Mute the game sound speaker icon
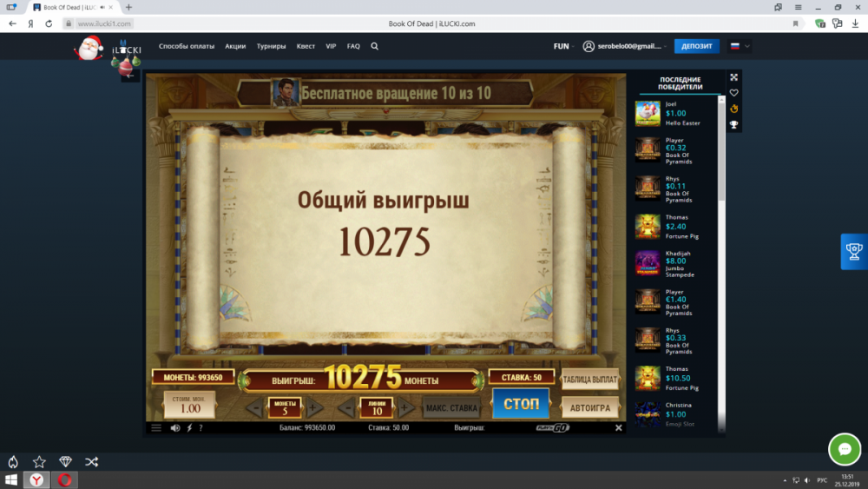868x489 pixels. coord(175,427)
